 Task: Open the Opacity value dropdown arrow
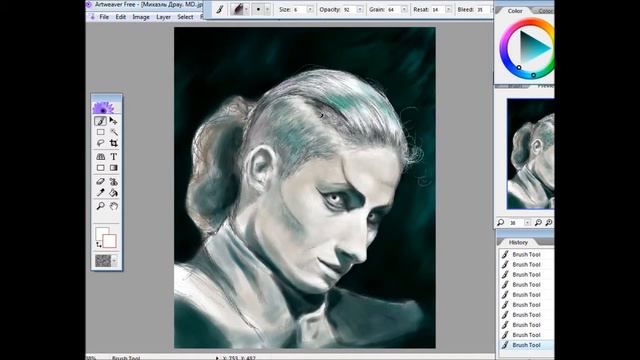(360, 9)
